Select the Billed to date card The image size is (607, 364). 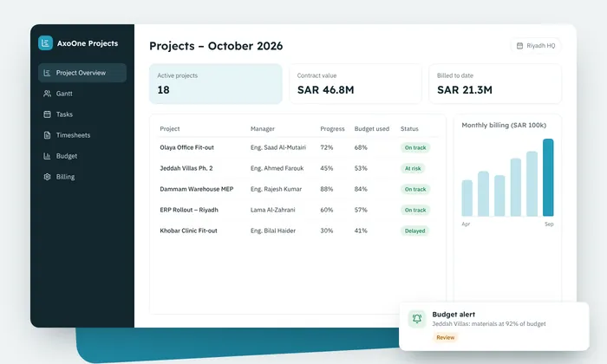tap(495, 83)
